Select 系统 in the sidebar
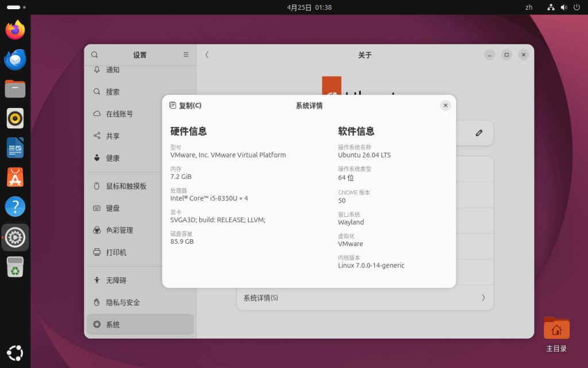This screenshot has height=368, width=588. (140, 324)
